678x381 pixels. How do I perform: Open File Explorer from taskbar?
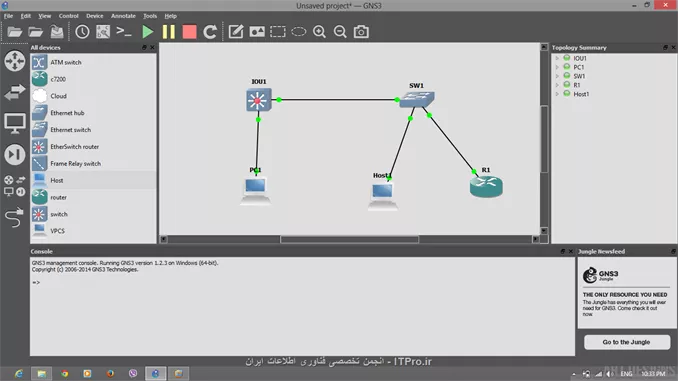pos(42,374)
